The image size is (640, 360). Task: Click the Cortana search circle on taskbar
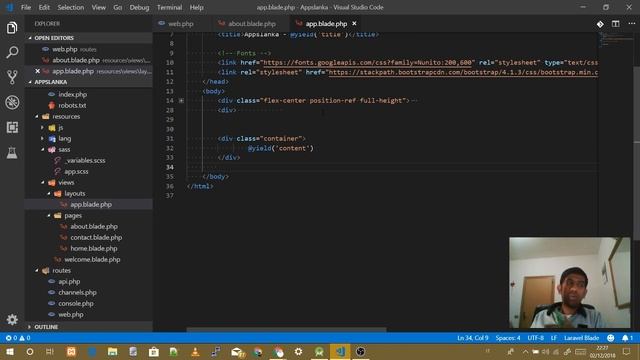(30, 351)
